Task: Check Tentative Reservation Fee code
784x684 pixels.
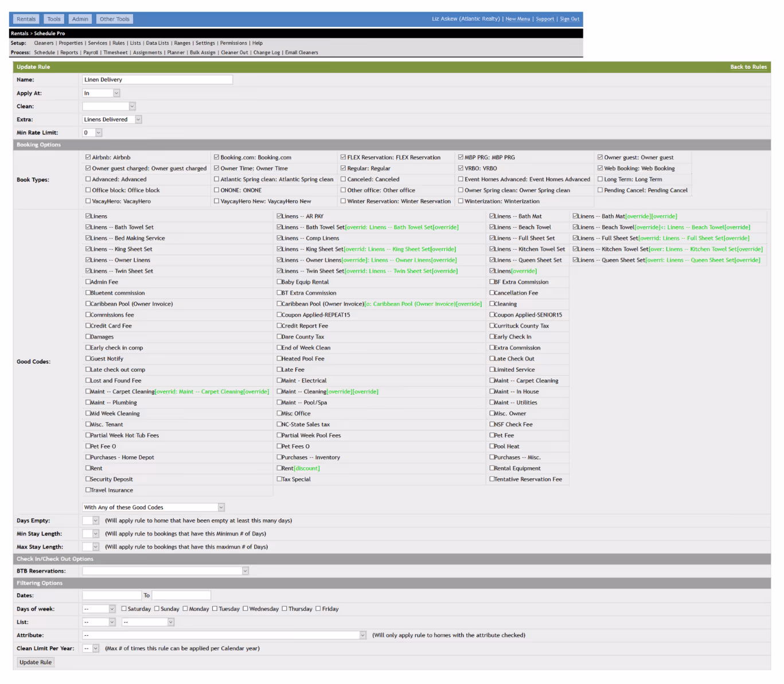Action: point(492,479)
